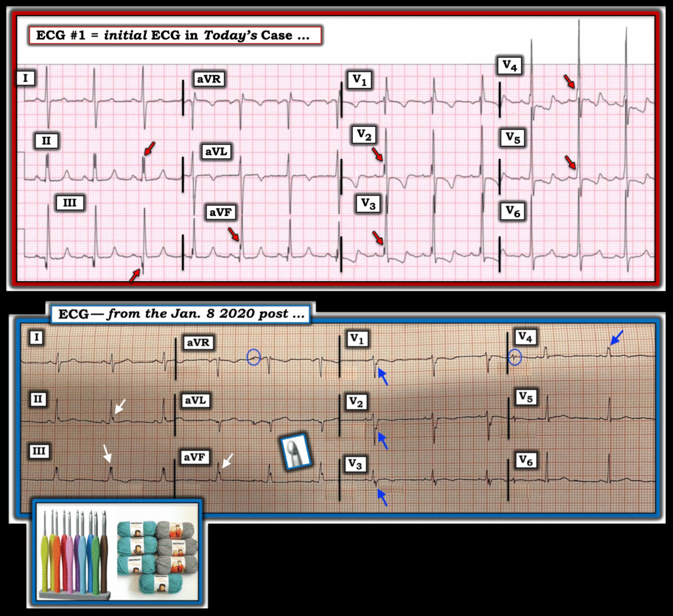Click the 'ECG #1 = initial ECG' title box
The height and width of the screenshot is (616, 673).
(x=175, y=35)
